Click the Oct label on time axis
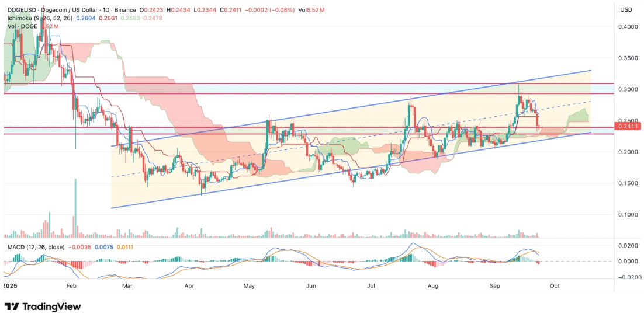The image size is (644, 317). (555, 285)
